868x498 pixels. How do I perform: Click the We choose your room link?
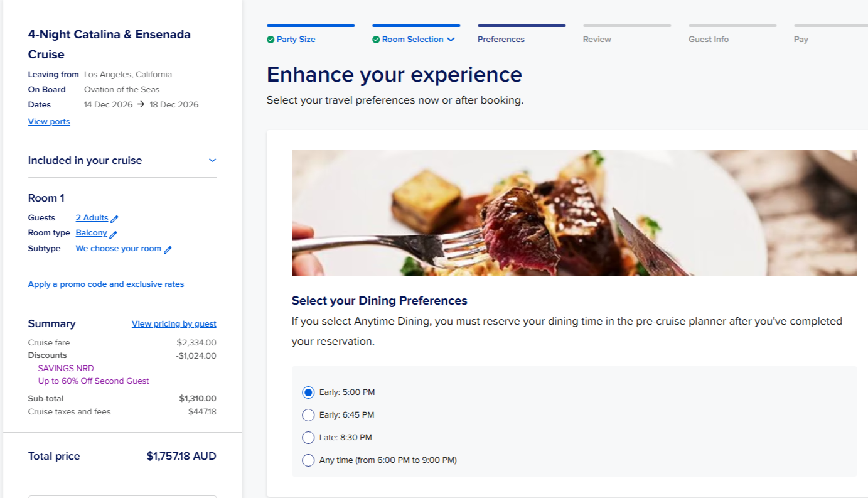118,249
